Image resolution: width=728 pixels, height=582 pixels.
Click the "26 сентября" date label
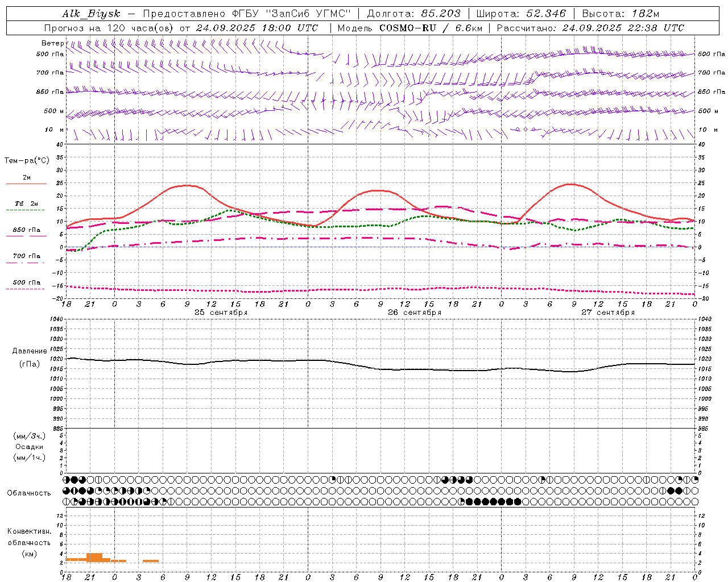click(x=415, y=313)
